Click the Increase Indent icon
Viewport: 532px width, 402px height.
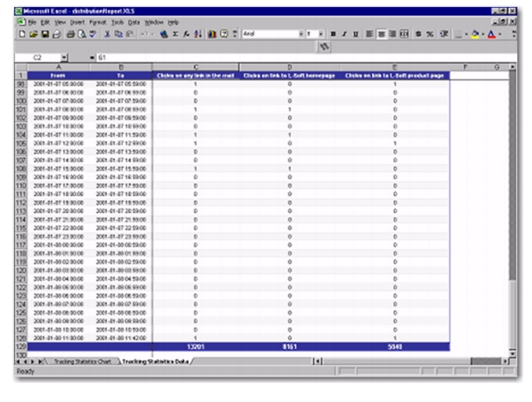444,35
